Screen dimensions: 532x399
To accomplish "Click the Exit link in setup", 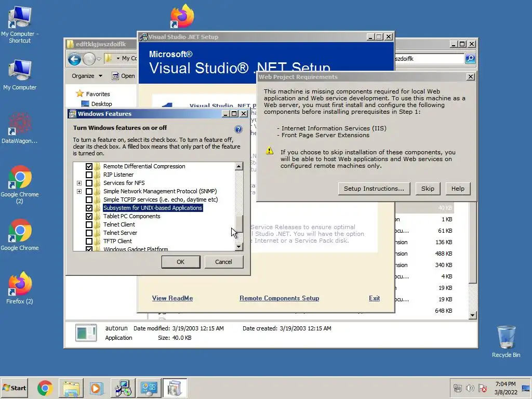I will (374, 298).
